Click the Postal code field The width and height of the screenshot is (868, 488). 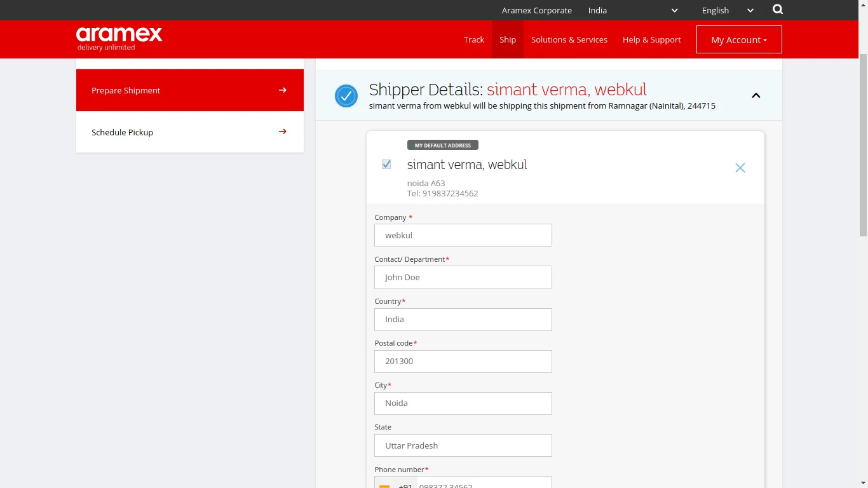click(463, 361)
